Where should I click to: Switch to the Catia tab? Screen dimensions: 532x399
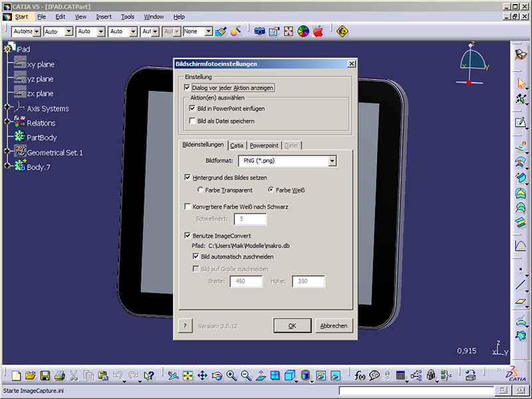pos(237,146)
